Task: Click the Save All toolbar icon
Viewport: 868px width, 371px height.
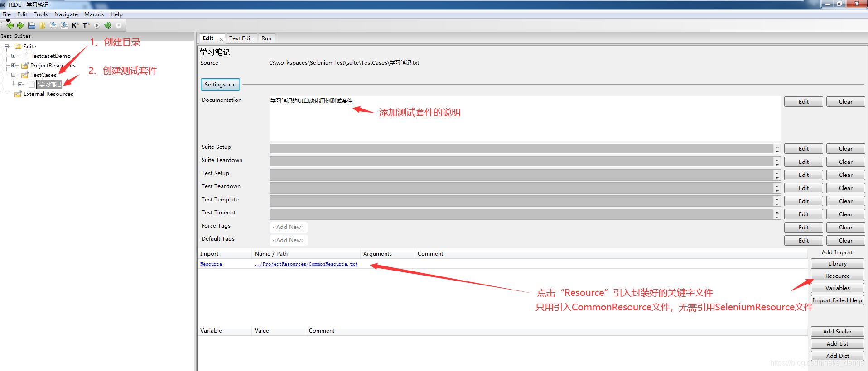Action: [x=64, y=25]
